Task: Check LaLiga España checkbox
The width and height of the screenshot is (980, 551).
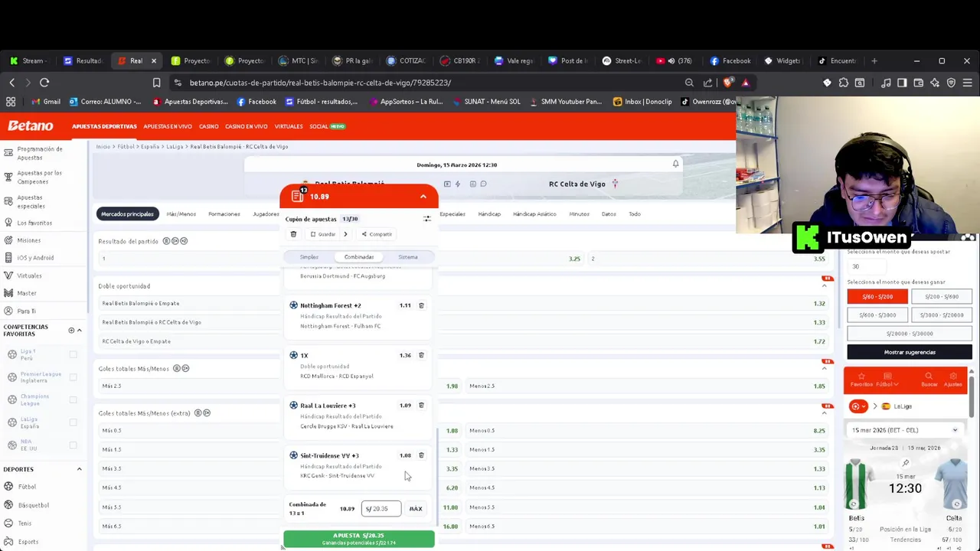Action: 73,422
